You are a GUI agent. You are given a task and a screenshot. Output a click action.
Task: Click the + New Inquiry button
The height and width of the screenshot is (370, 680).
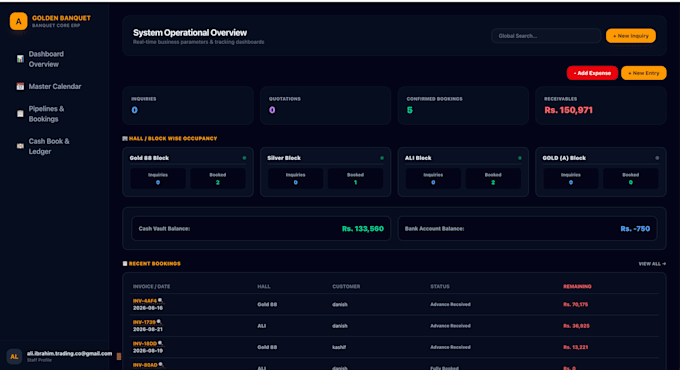click(x=631, y=36)
